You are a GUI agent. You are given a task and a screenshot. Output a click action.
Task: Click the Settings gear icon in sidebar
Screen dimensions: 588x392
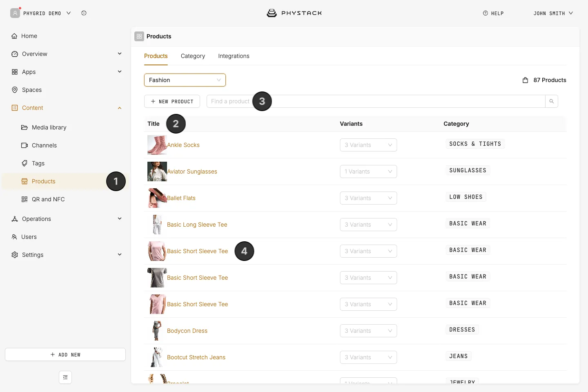[15, 255]
